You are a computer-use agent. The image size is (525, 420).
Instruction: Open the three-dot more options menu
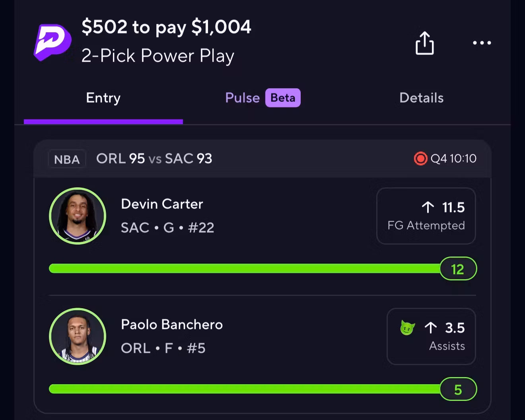(x=482, y=43)
